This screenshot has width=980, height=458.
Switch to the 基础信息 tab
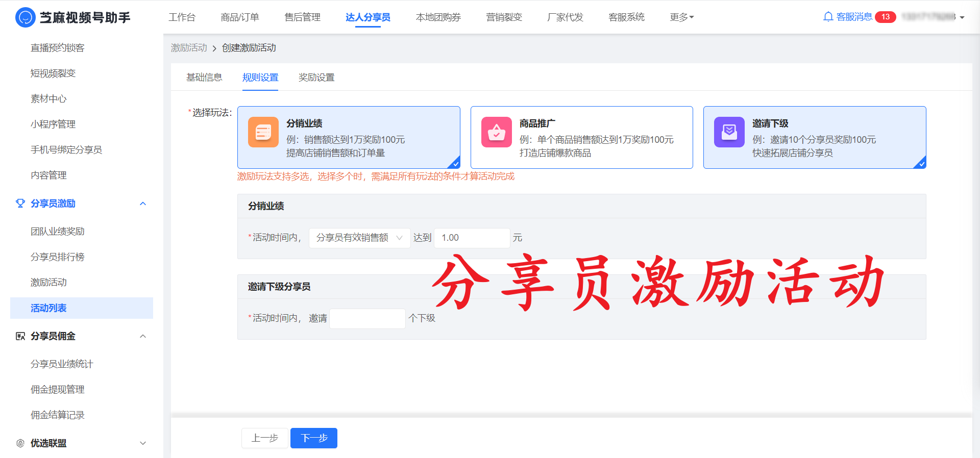tap(204, 78)
